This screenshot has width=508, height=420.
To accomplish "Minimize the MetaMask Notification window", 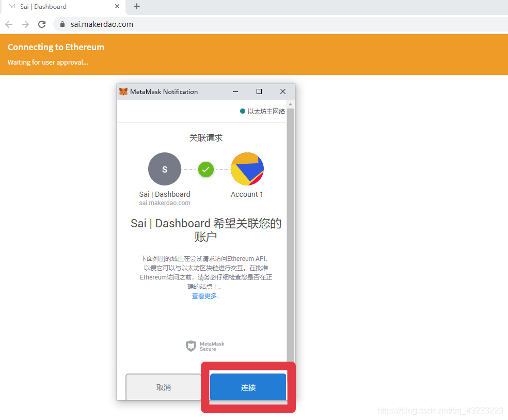I will point(235,92).
